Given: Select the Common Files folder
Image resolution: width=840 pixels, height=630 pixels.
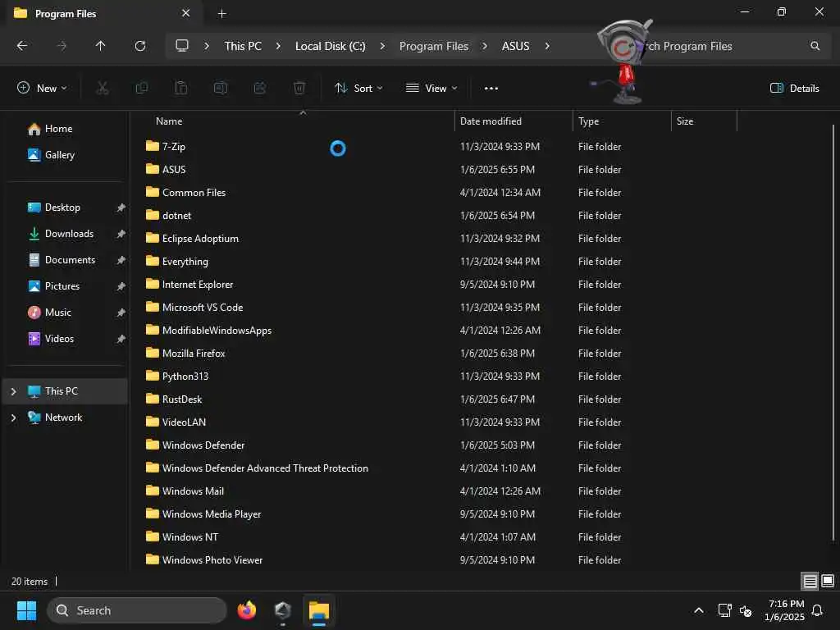Looking at the screenshot, I should (x=185, y=192).
